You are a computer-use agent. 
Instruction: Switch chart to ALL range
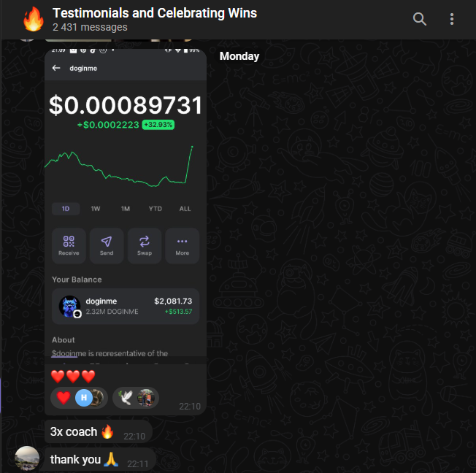click(x=185, y=209)
